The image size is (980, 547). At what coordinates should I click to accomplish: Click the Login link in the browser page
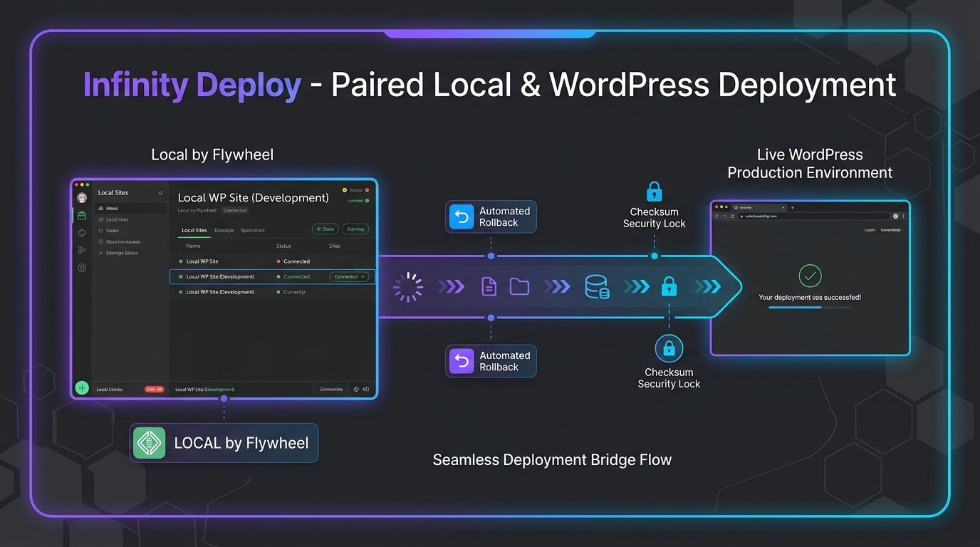(869, 230)
